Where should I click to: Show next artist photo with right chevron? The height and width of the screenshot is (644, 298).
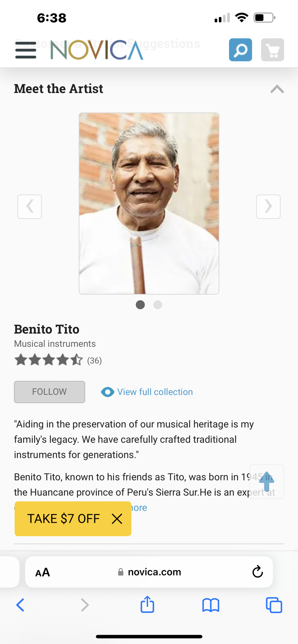tap(268, 207)
